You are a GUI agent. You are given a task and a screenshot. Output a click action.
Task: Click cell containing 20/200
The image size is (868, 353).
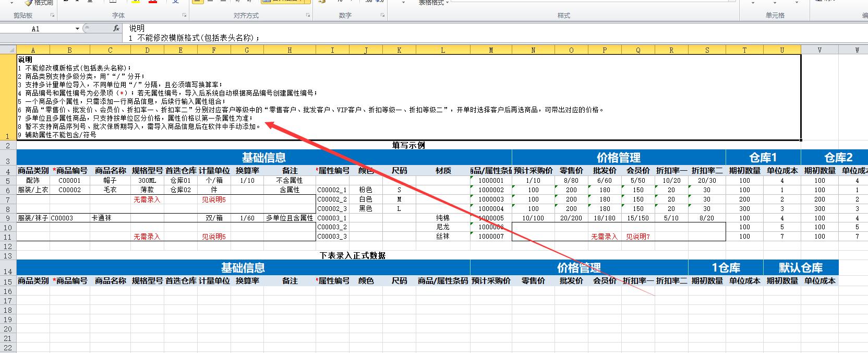tap(571, 218)
